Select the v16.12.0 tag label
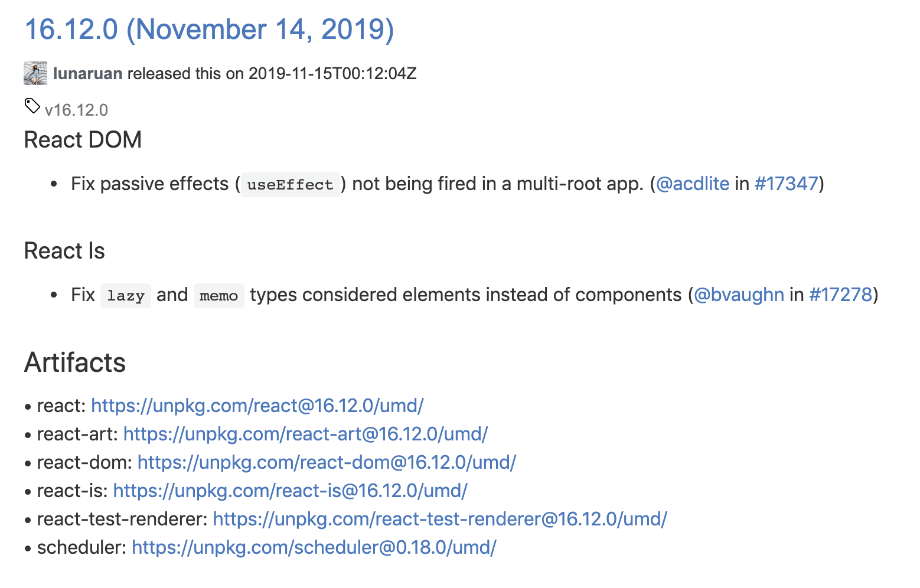 (x=76, y=110)
